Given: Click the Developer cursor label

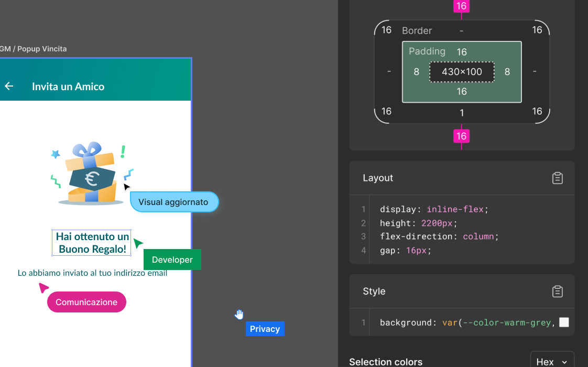Looking at the screenshot, I should [172, 260].
